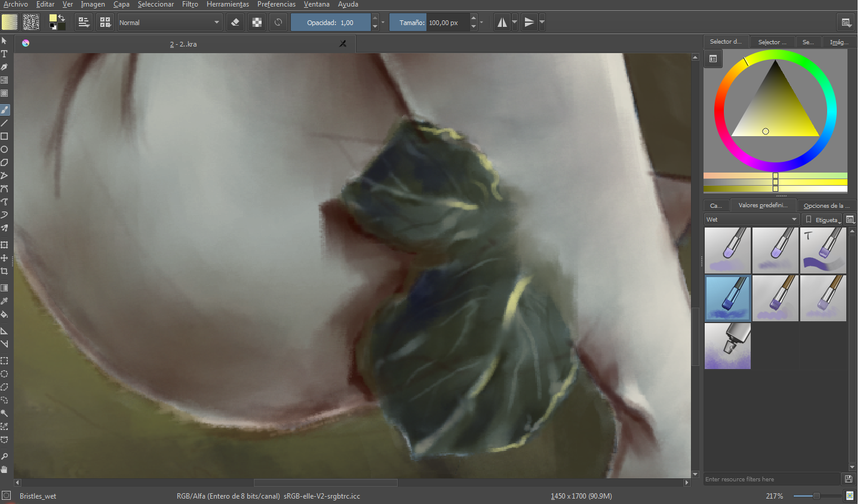
Task: Toggle eraser mode on
Action: tap(235, 23)
